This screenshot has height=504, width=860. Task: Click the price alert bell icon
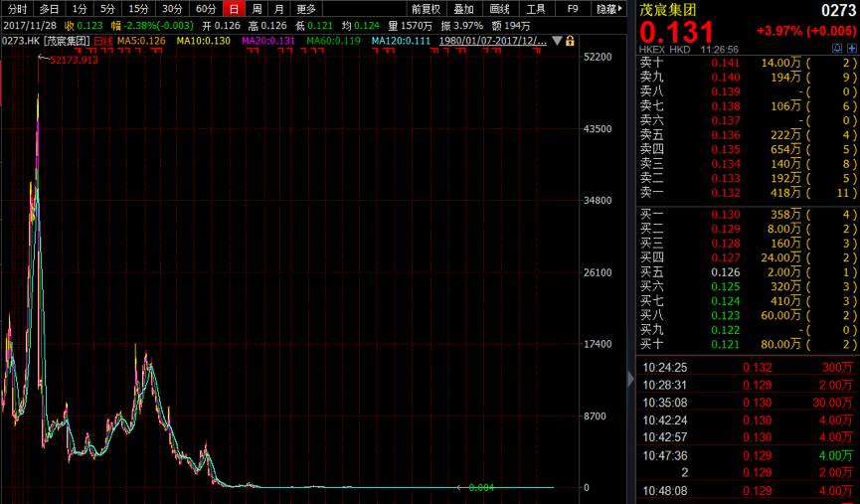pos(837,49)
